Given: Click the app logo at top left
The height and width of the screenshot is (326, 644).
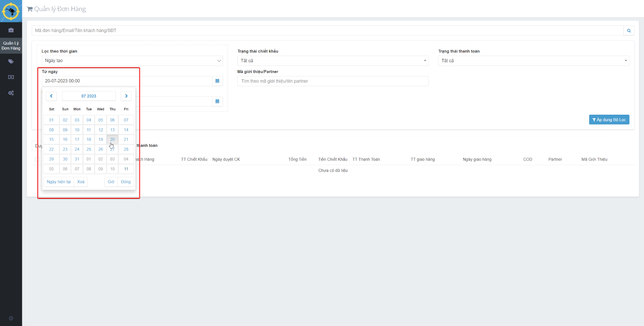Looking at the screenshot, I should (x=11, y=11).
